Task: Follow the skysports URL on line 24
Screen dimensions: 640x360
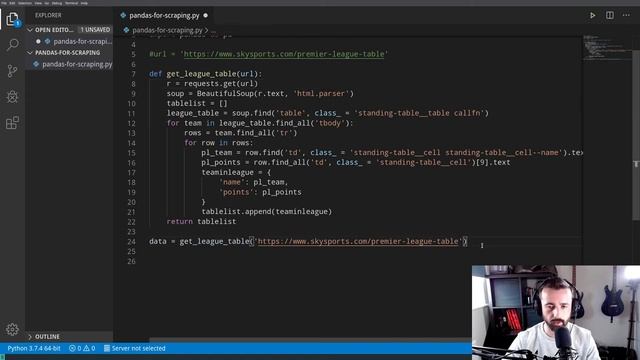Action: click(358, 241)
